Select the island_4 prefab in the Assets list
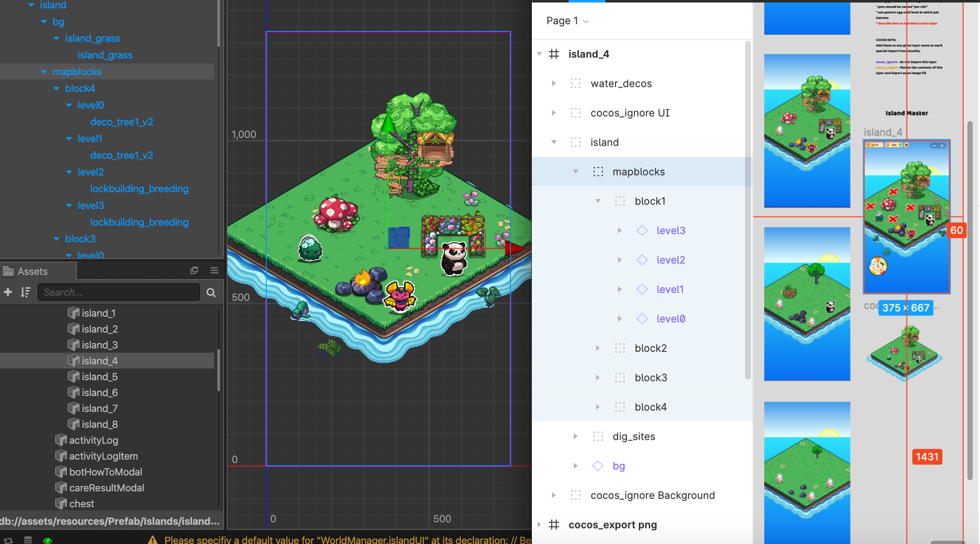This screenshot has height=544, width=980. point(99,361)
